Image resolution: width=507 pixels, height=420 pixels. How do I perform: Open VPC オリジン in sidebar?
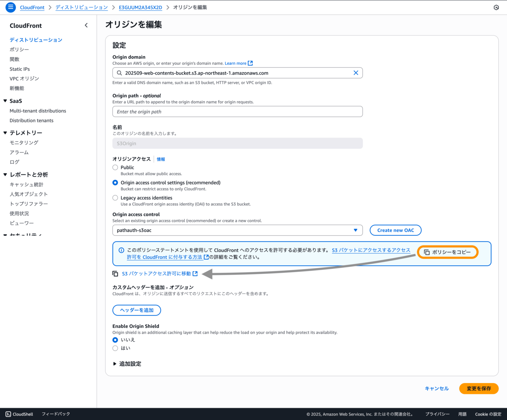point(24,78)
